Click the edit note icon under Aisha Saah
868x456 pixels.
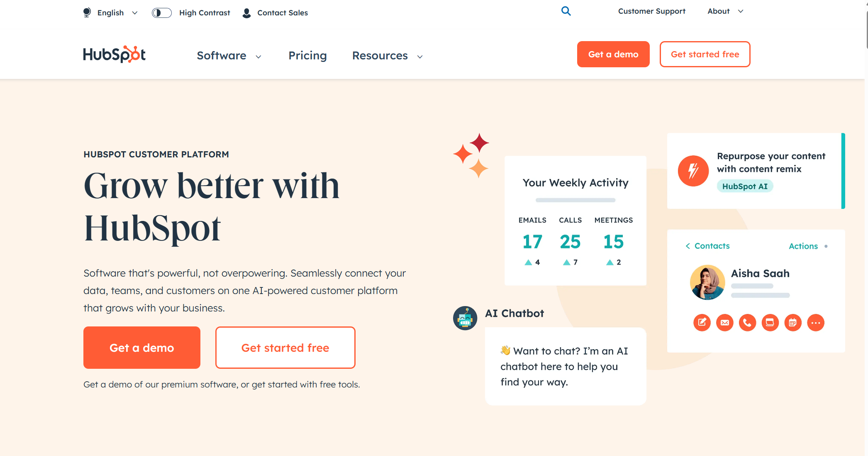pos(702,323)
